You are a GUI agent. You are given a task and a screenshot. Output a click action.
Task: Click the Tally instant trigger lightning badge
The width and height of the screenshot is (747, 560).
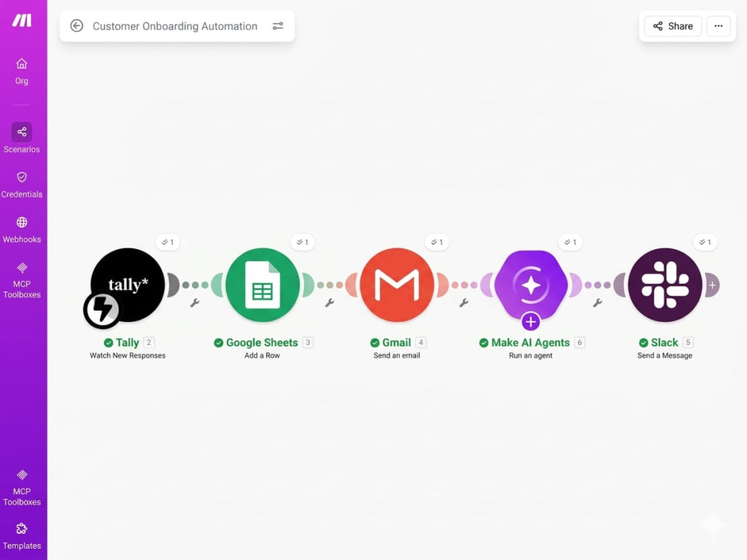pos(102,310)
